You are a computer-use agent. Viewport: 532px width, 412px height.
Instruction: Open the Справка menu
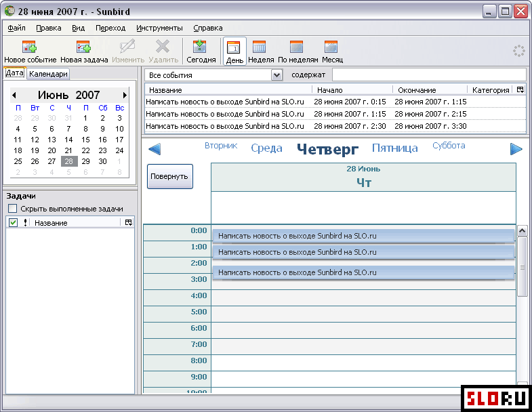tap(207, 28)
